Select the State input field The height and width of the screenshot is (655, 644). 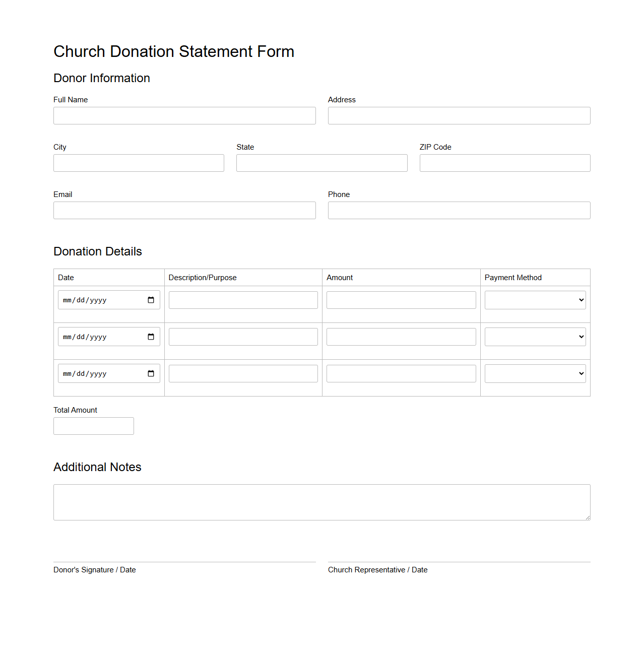click(x=321, y=163)
